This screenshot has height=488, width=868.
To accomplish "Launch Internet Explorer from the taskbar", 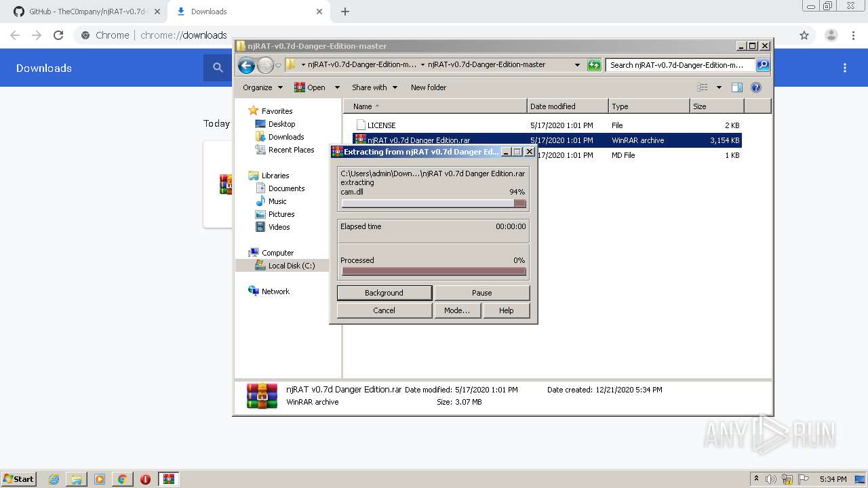I will click(x=54, y=479).
